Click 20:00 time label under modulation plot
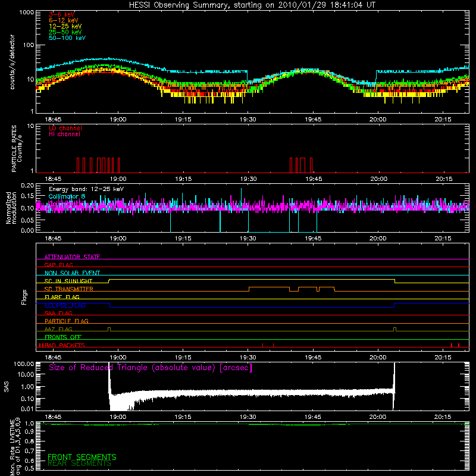Image resolution: width=476 pixels, height=476 pixels. [378, 239]
